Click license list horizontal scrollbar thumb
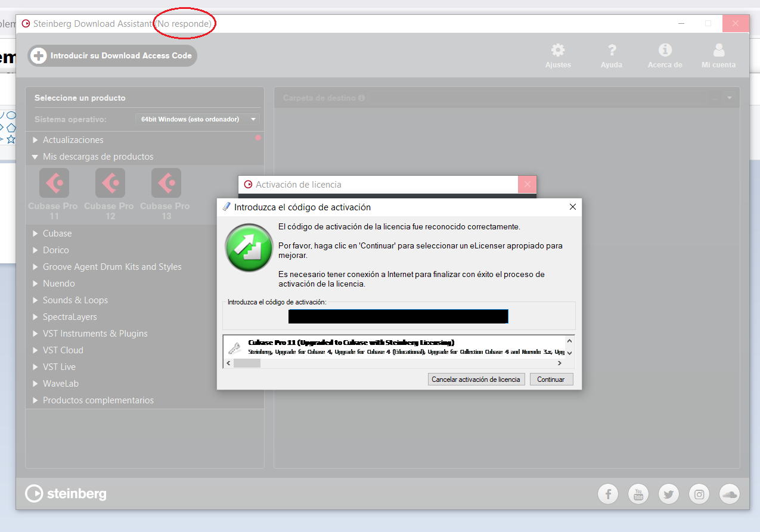 [x=247, y=363]
